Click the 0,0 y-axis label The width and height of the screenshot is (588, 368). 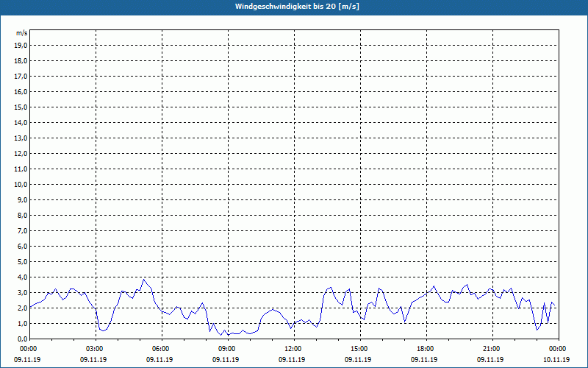point(24,339)
